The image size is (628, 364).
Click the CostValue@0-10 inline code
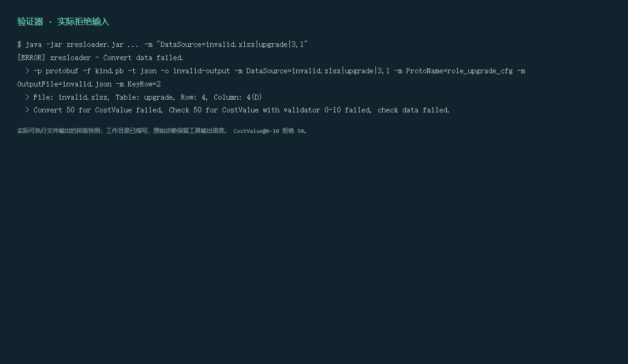click(x=256, y=131)
